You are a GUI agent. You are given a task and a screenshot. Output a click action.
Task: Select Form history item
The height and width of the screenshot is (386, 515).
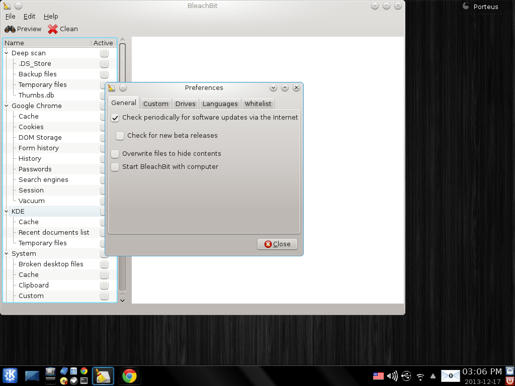pos(39,148)
